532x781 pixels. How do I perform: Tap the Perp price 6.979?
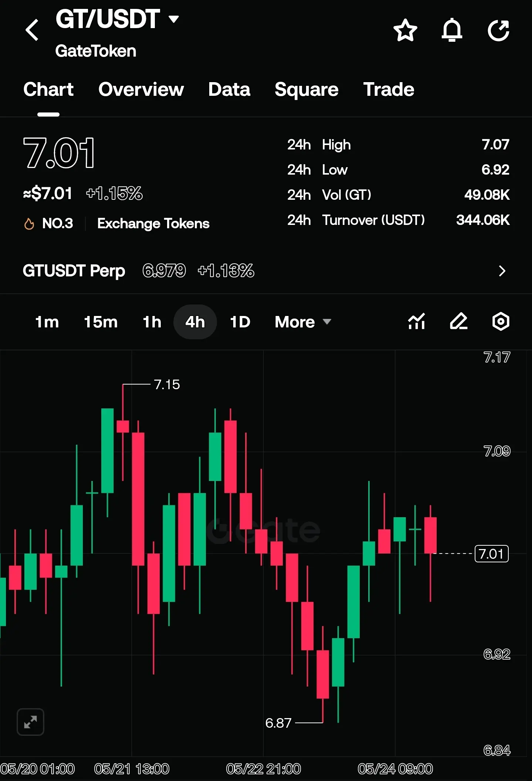[x=164, y=271]
